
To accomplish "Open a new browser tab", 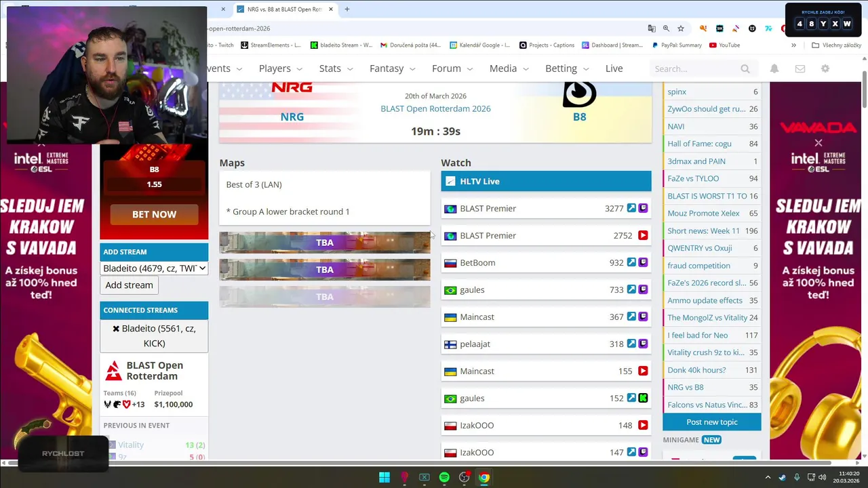I will coord(347,9).
